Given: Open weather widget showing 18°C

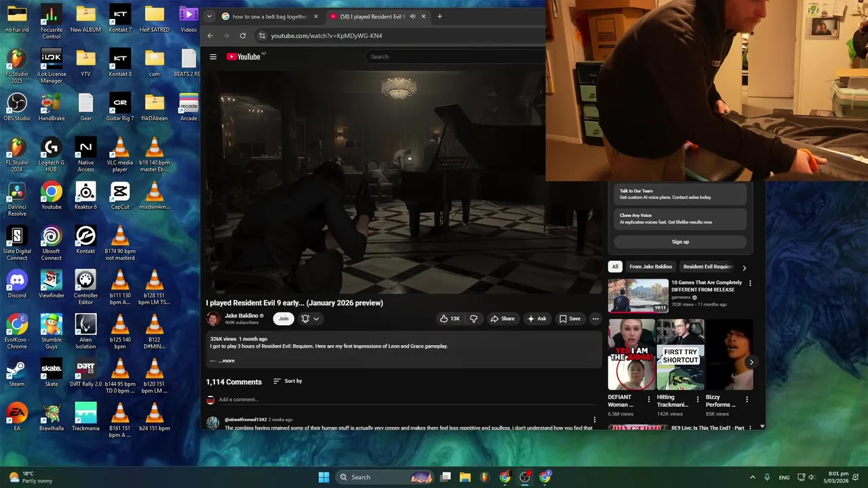Looking at the screenshot, I should [x=31, y=477].
